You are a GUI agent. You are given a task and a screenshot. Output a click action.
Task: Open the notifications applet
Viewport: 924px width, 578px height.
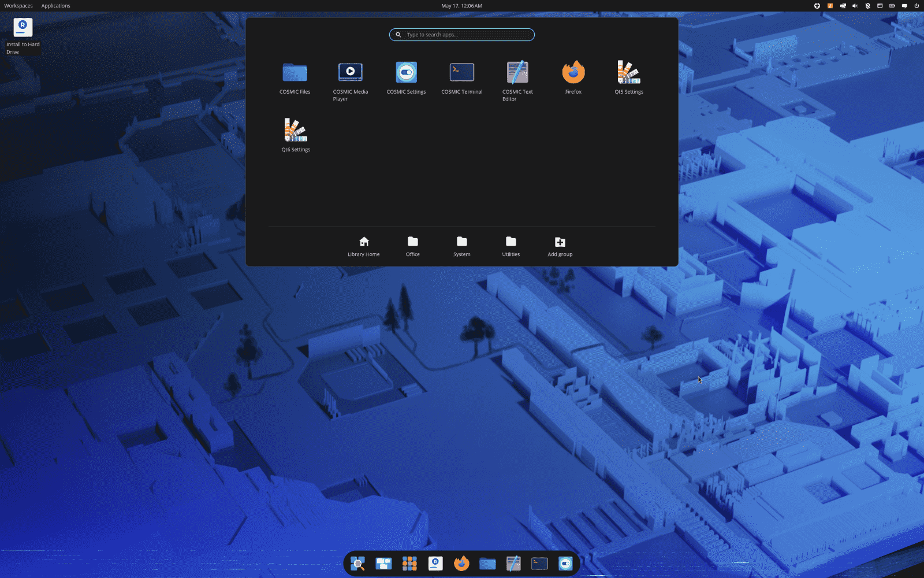point(904,6)
